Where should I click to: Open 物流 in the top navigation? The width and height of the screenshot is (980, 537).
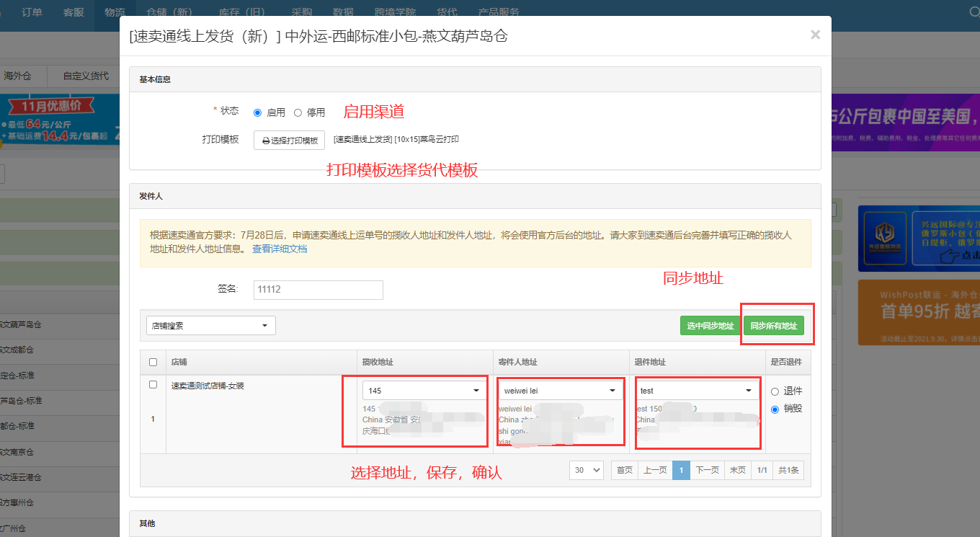115,12
